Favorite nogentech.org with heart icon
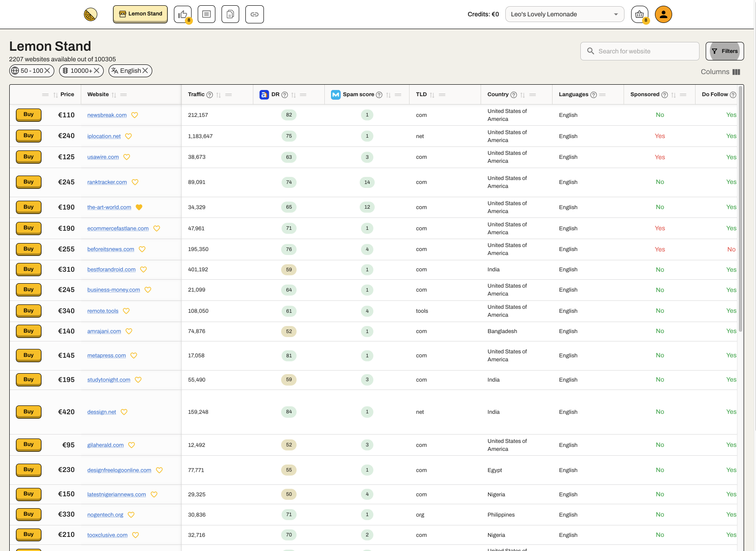The image size is (756, 551). 131,515
